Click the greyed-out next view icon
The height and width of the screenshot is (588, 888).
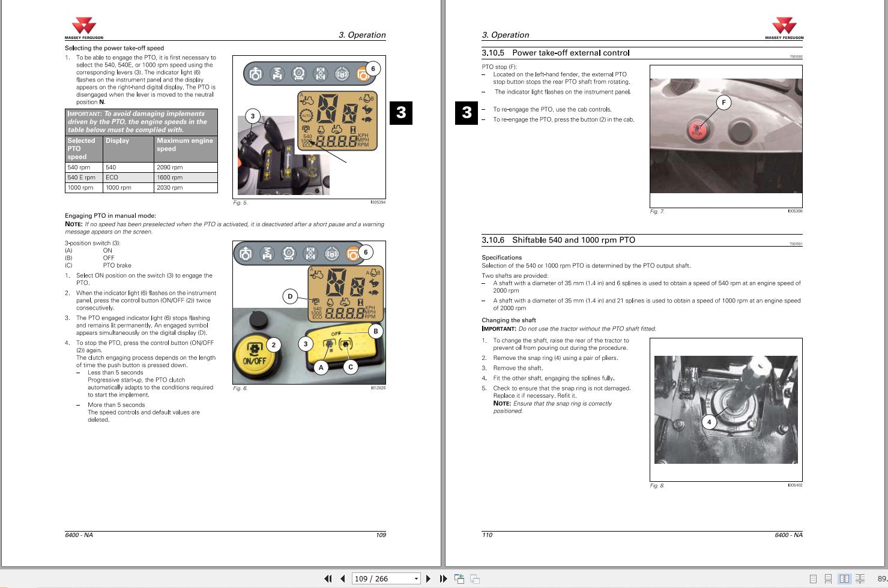click(474, 578)
